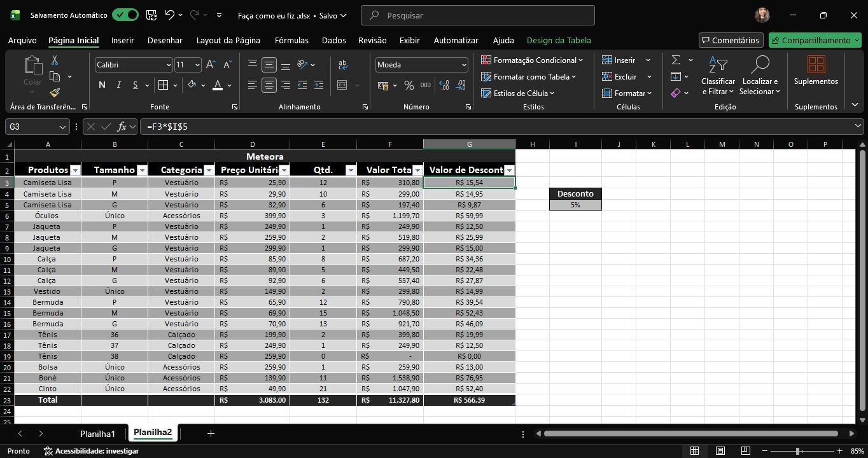Switch to Inserir ribbon tab

coord(123,40)
